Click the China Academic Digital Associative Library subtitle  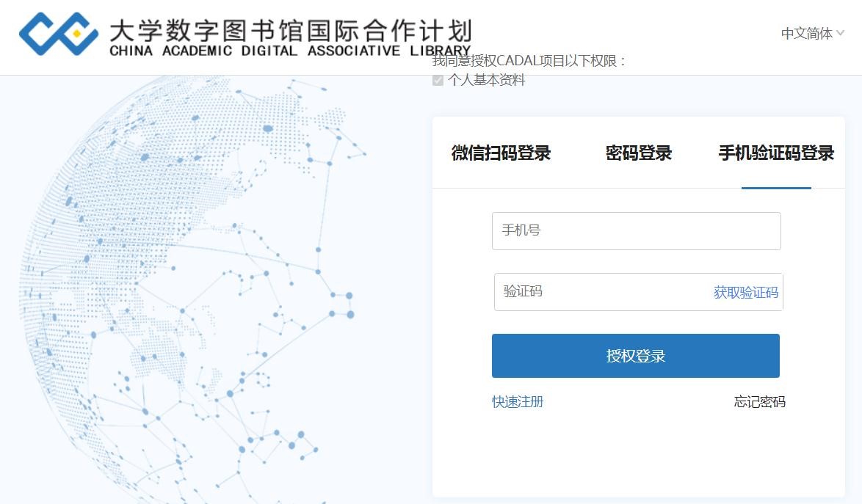coord(290,51)
